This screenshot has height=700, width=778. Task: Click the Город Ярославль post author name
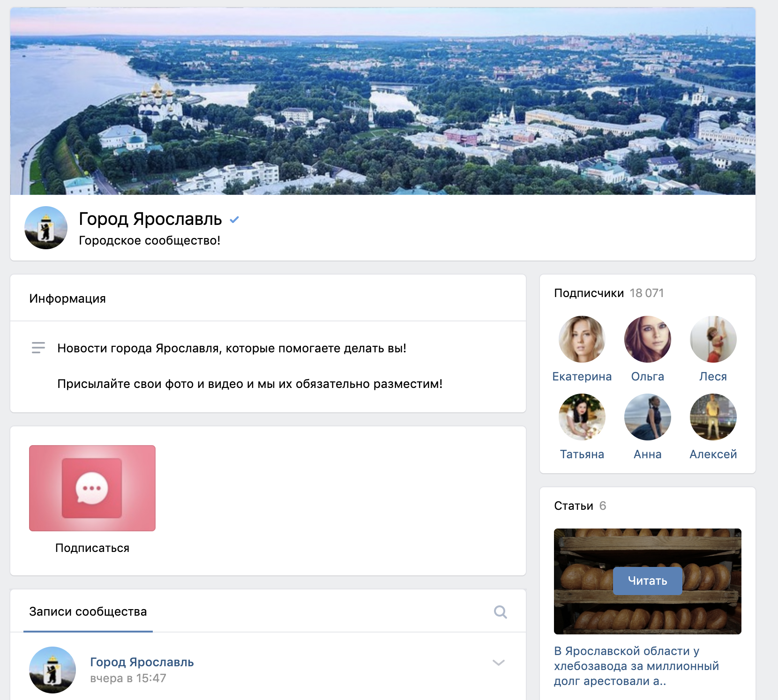[x=142, y=662]
